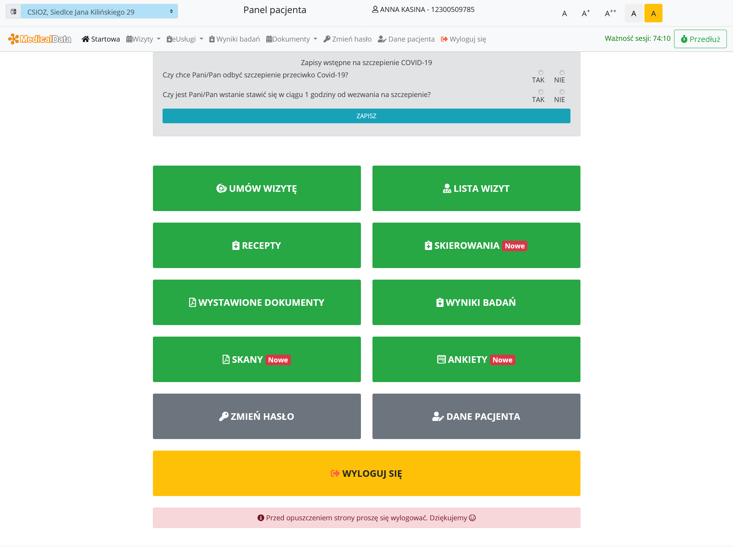The image size is (733, 560).
Task: Click the logout arrow icon in navbar
Action: pos(444,39)
